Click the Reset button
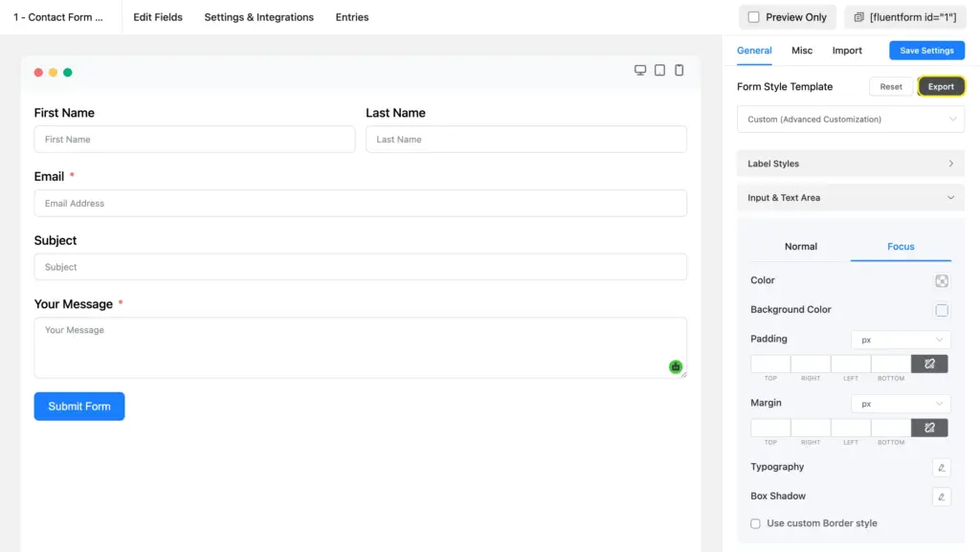This screenshot has height=552, width=980. (x=891, y=87)
